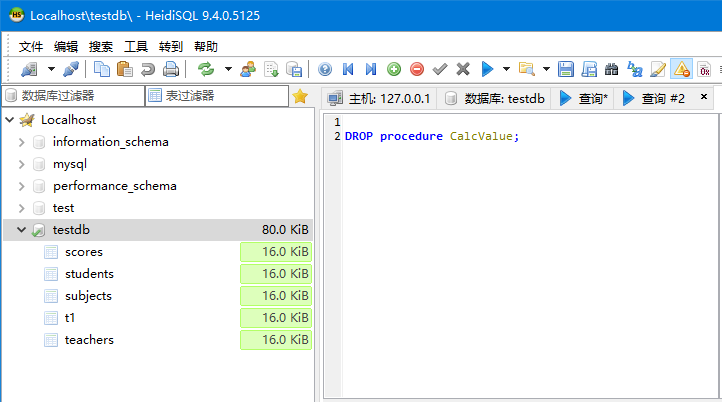Open the 帮助 menu
Screen dimensions: 722x402
[x=206, y=47]
